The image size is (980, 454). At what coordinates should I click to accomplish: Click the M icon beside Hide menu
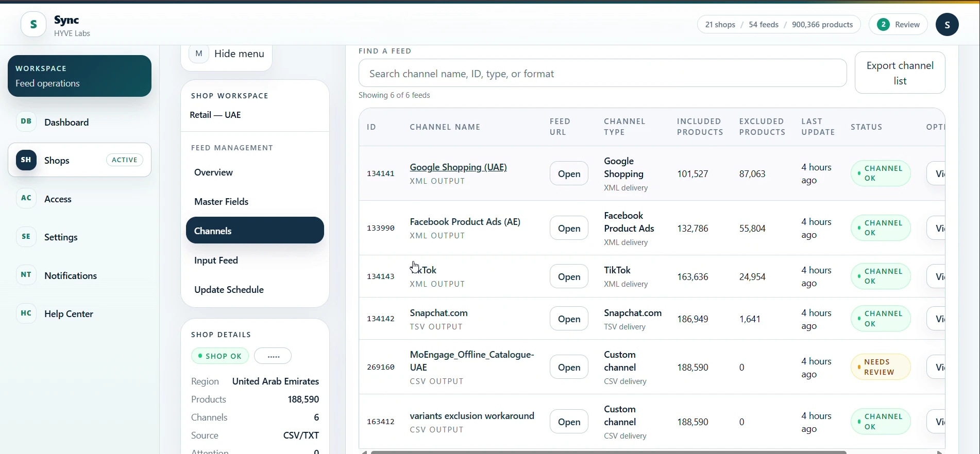coord(199,54)
